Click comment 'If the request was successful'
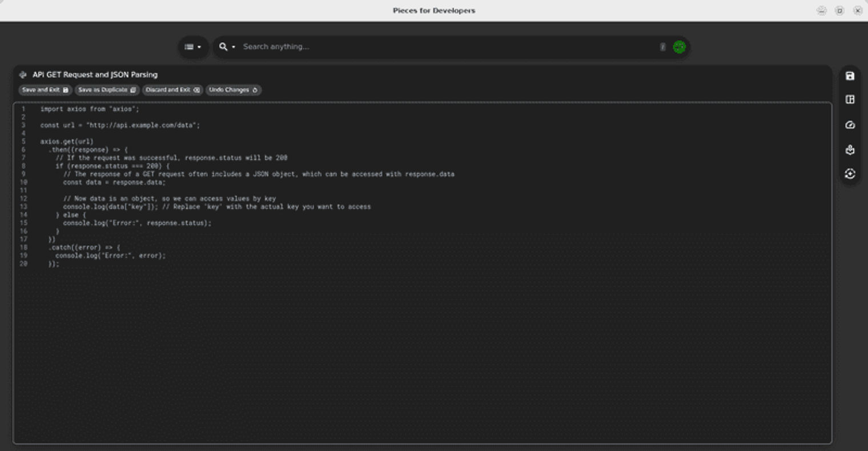Image resolution: width=868 pixels, height=451 pixels. tap(171, 158)
